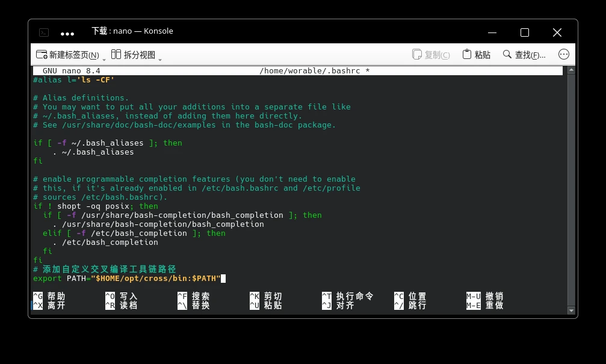Viewport: 606px width, 364px height.
Task: Click the scrollbar up arrow
Action: (571, 70)
